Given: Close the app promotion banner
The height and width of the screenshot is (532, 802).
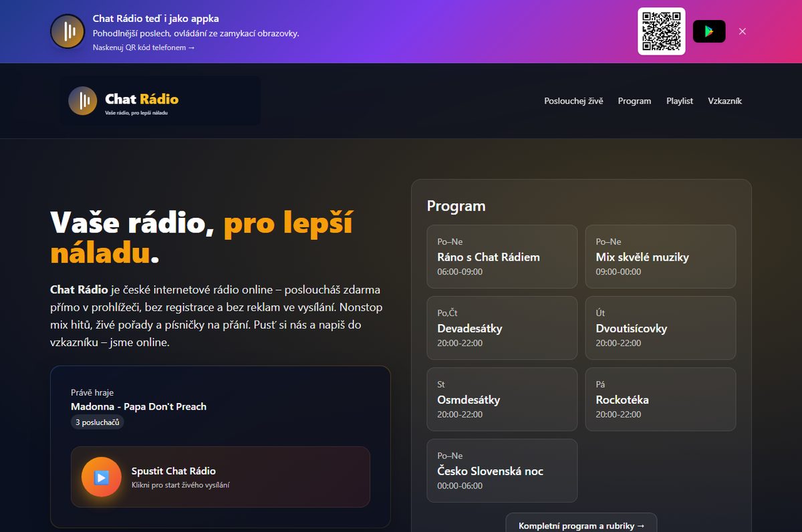Looking at the screenshot, I should (x=743, y=31).
